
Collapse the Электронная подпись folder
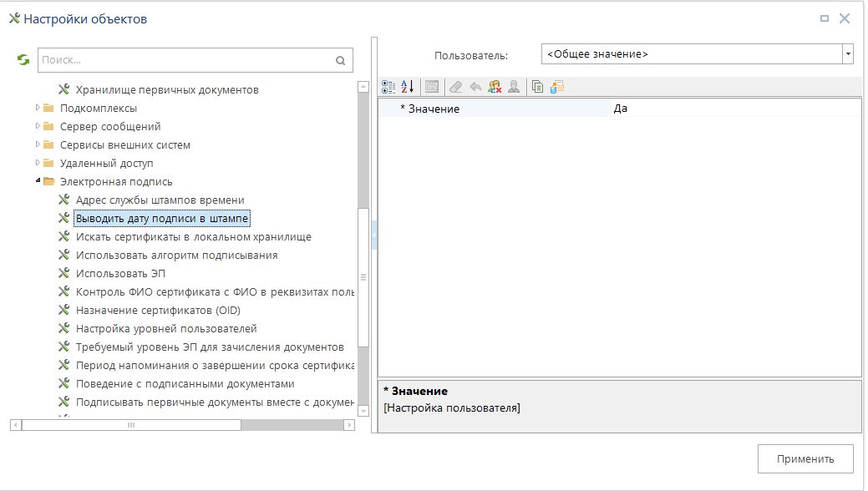click(38, 181)
